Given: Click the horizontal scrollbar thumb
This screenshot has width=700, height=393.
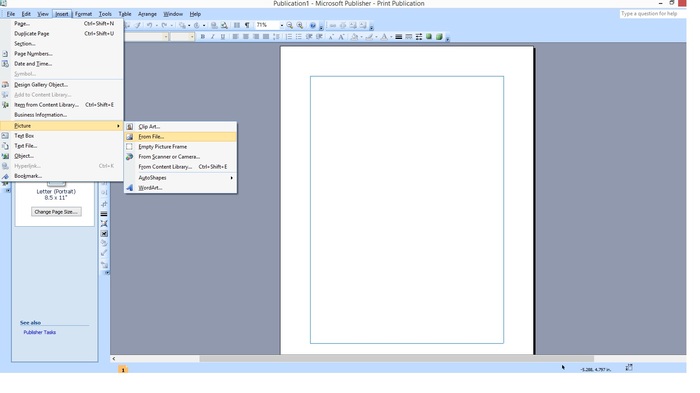Looking at the screenshot, I should (396, 359).
